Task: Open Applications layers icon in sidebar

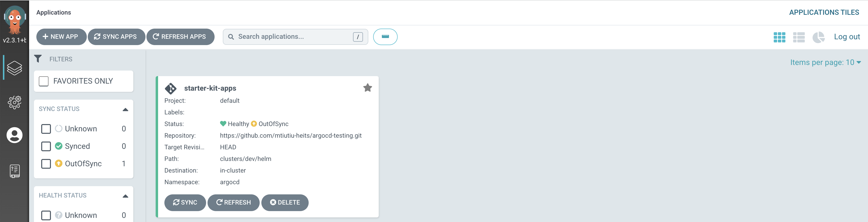Action: 15,68
